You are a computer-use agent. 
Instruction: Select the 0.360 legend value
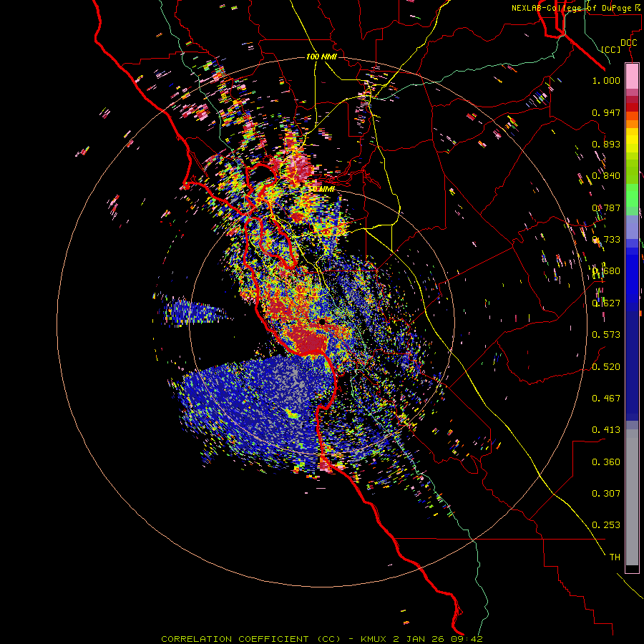[606, 462]
